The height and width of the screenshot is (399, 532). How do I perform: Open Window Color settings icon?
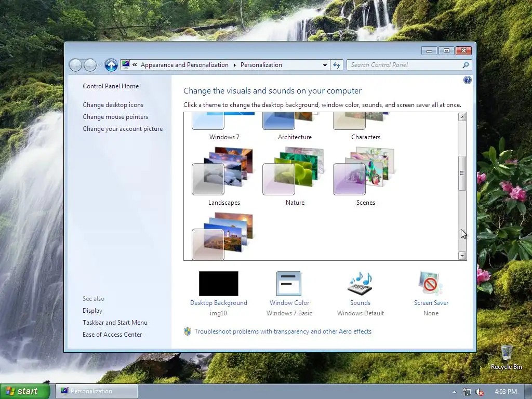289,284
